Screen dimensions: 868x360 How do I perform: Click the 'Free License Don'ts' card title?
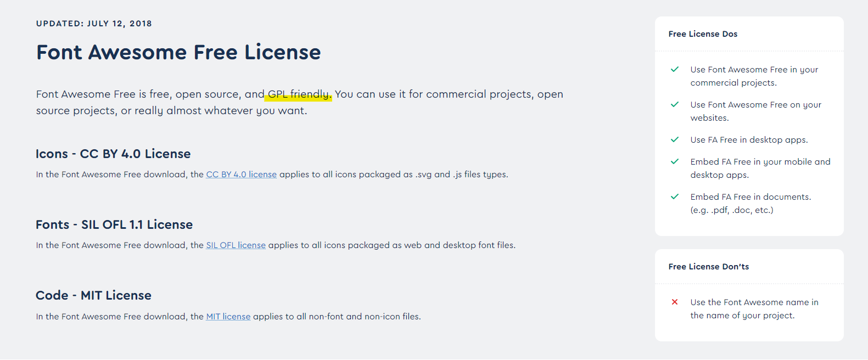[x=709, y=267]
